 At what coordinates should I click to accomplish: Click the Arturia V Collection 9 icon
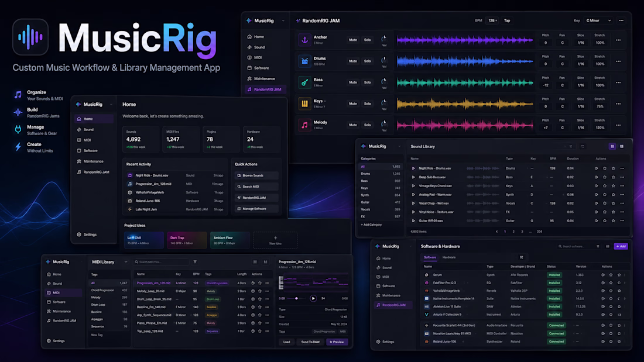(426, 315)
